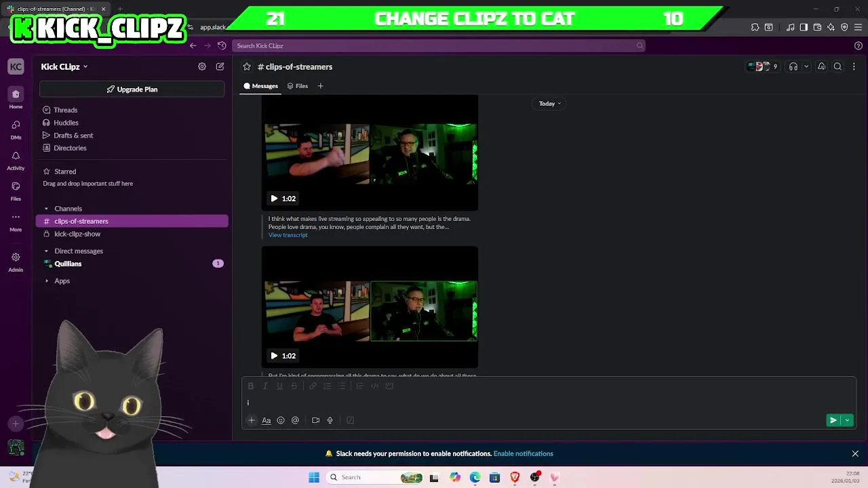Viewport: 868px width, 488px height.
Task: Collapse the Direct messages section
Action: [46, 251]
